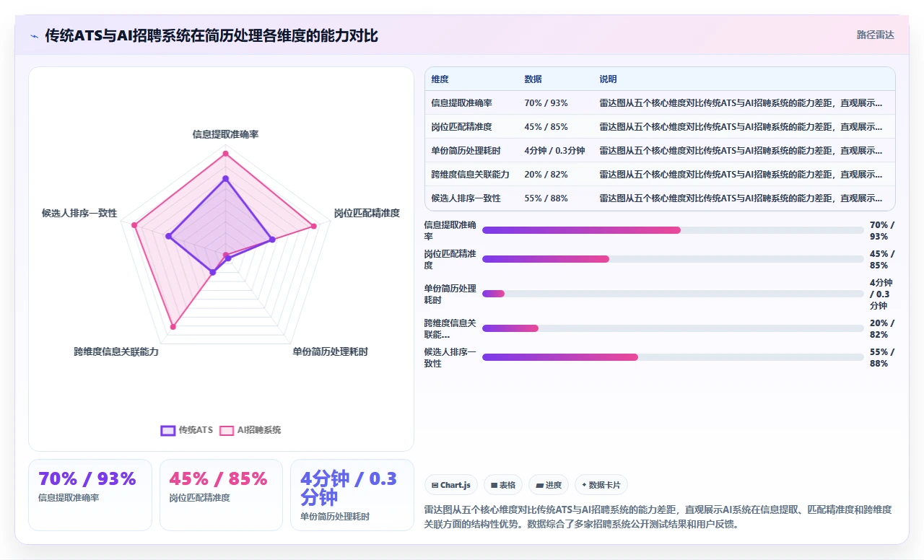Image resolution: width=924 pixels, height=560 pixels.
Task: Click the AI招聘系统 data point on 候选人排序一致性 axis
Action: 134,225
